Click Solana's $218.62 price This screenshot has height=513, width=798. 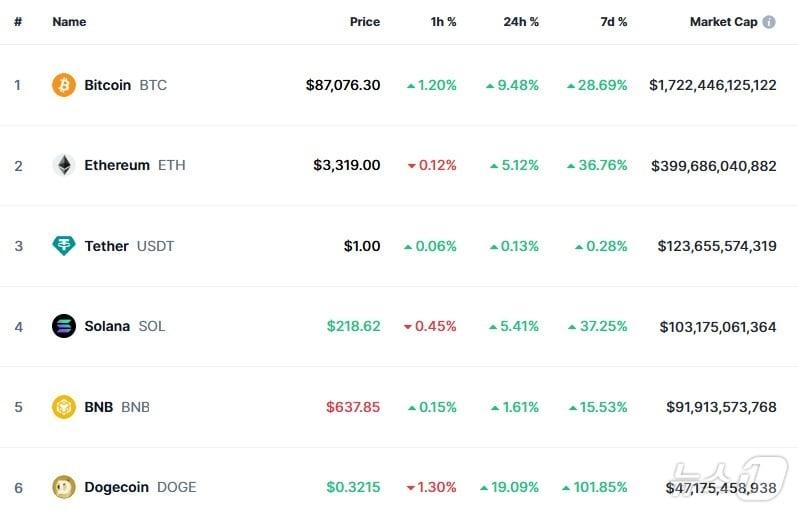(x=353, y=326)
